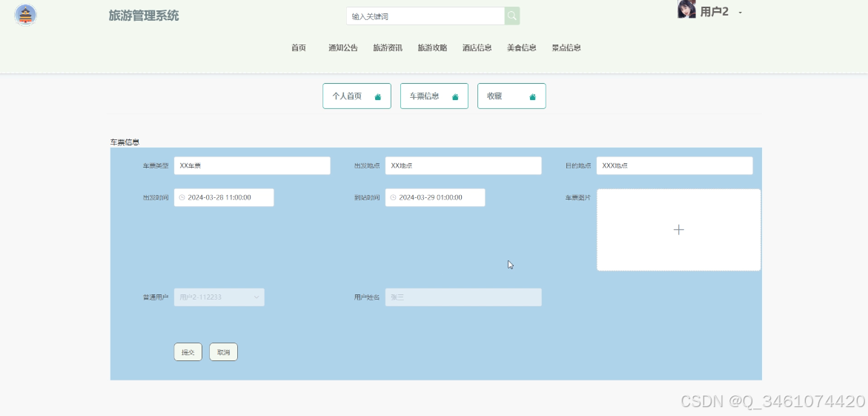Switch to the 个人首页 tab
Image resolution: width=868 pixels, height=416 pixels.
click(x=357, y=96)
